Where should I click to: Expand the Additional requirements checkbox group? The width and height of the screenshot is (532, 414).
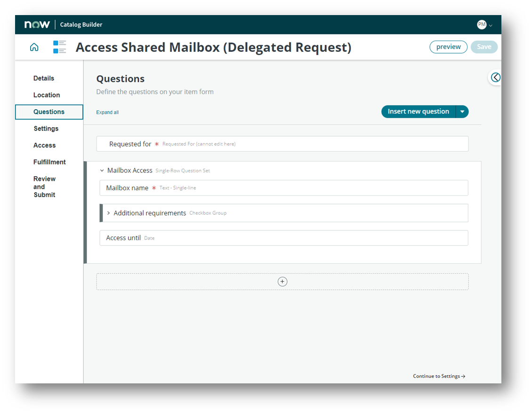[x=108, y=213]
